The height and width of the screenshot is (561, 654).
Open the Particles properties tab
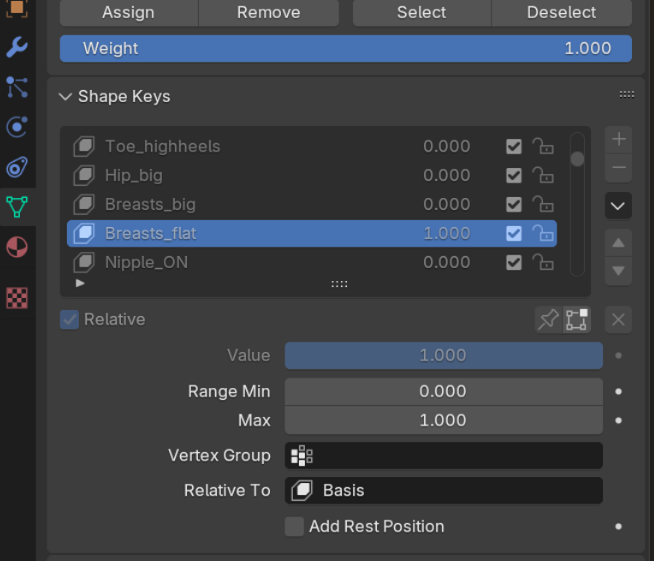click(x=17, y=87)
